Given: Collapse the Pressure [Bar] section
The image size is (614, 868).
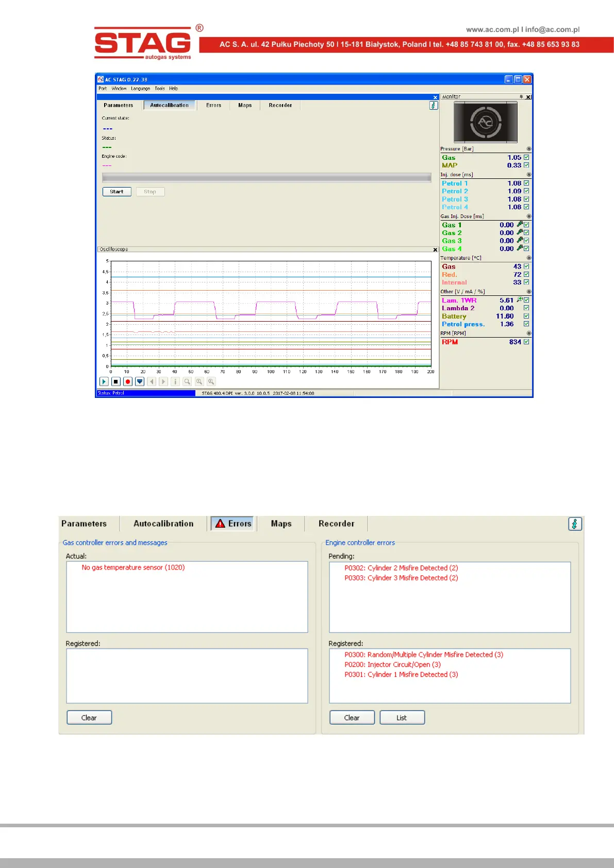Looking at the screenshot, I should click(528, 149).
